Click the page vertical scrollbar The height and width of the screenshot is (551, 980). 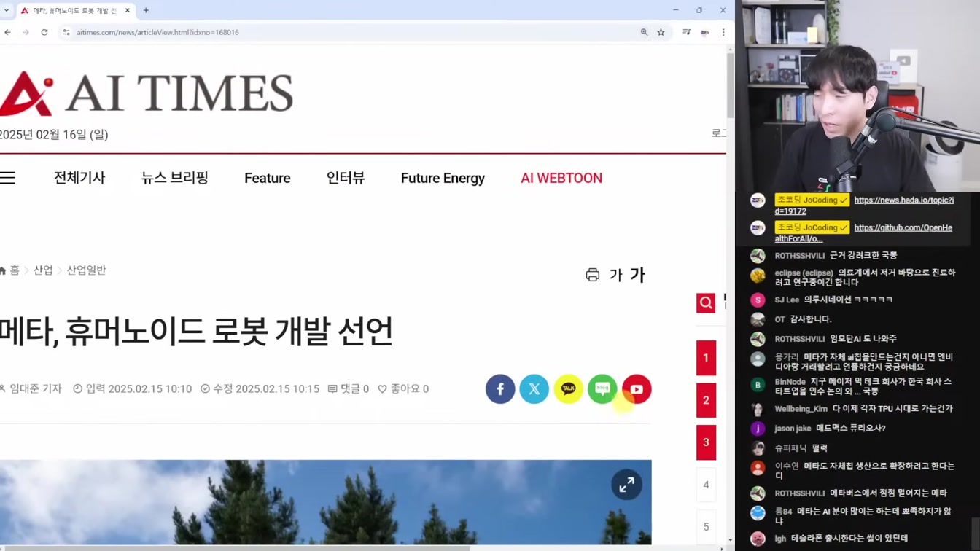click(730, 87)
